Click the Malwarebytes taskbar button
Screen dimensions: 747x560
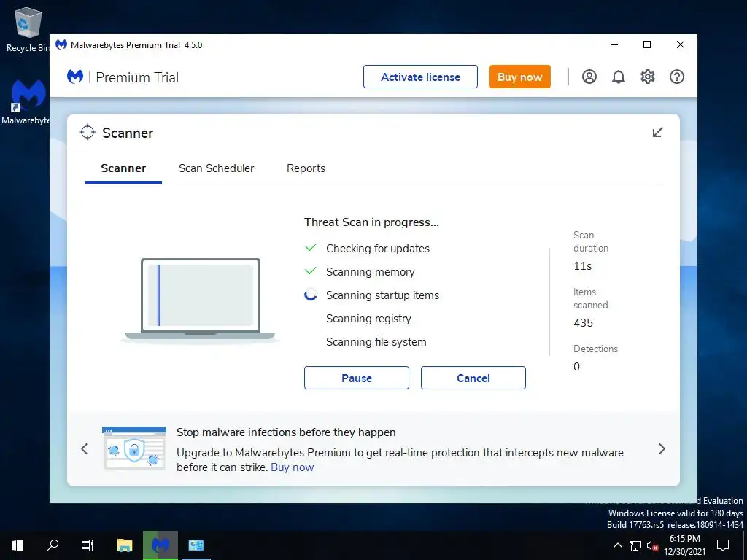pyautogui.click(x=160, y=545)
